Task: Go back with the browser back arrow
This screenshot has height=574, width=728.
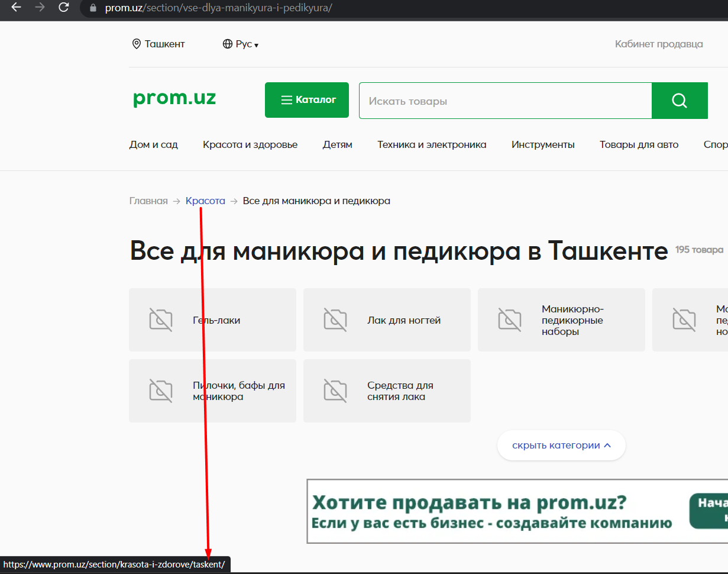Action: [16, 8]
